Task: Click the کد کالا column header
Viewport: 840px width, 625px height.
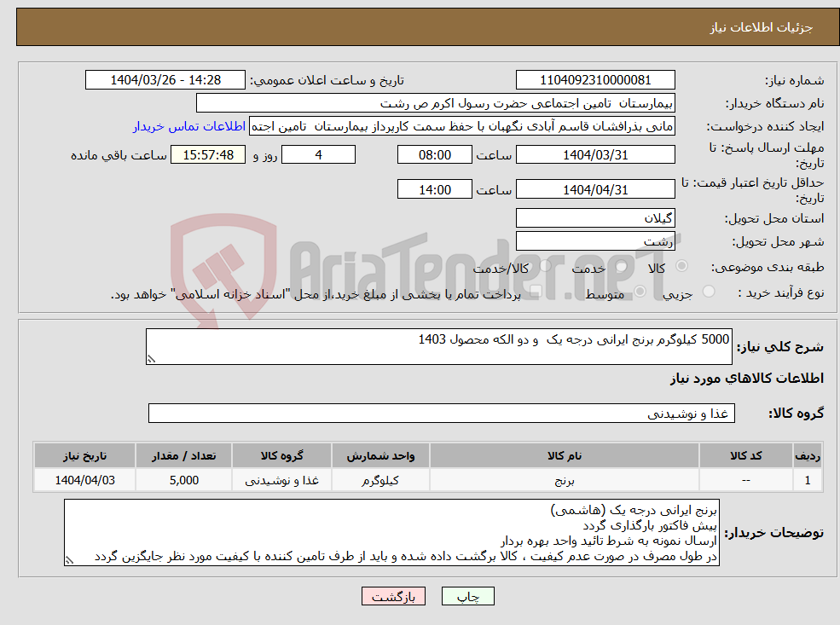Action: pyautogui.click(x=745, y=456)
